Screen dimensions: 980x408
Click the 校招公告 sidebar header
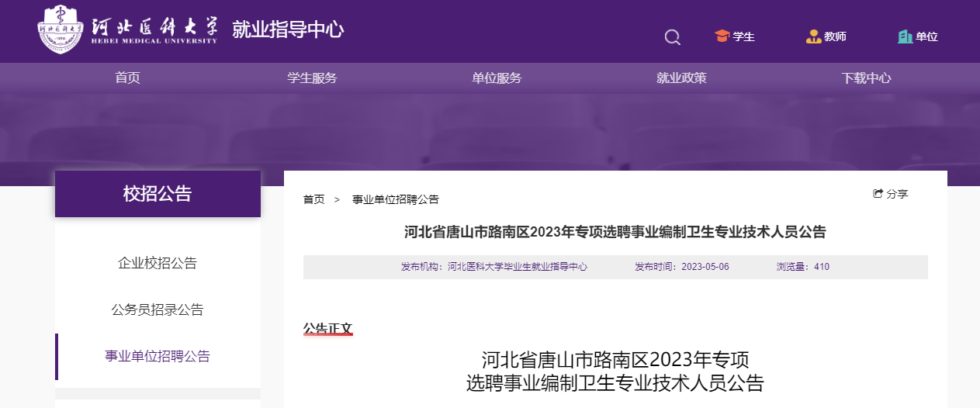158,194
